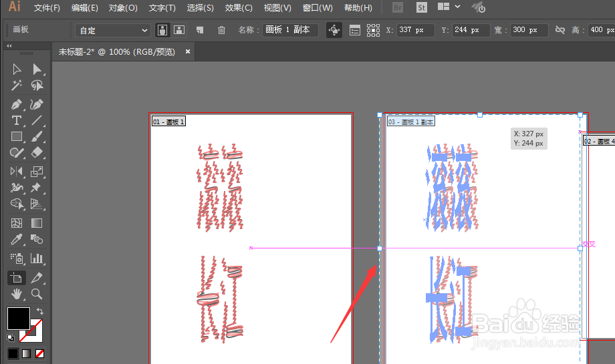This screenshot has height=364, width=615.
Task: Set artboard orientation to landscape
Action: [179, 30]
